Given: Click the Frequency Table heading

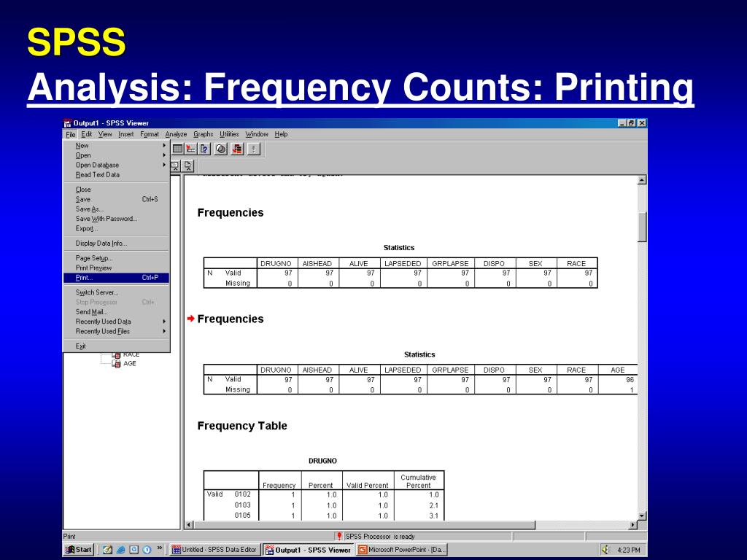Looking at the screenshot, I should pyautogui.click(x=242, y=426).
